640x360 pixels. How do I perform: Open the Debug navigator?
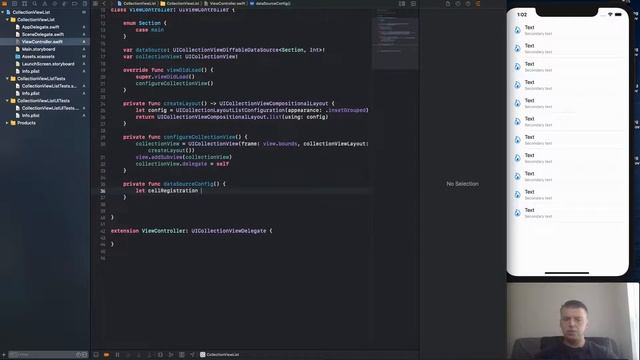(x=64, y=4)
